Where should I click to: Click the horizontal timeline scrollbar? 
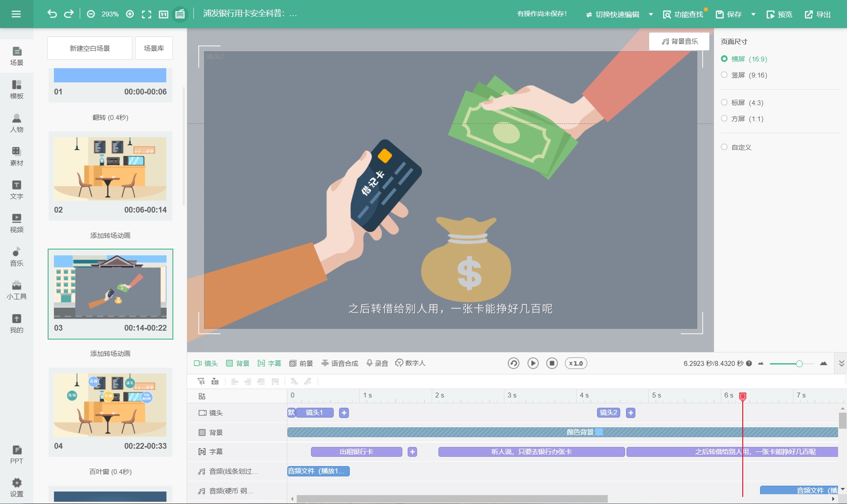[452, 499]
